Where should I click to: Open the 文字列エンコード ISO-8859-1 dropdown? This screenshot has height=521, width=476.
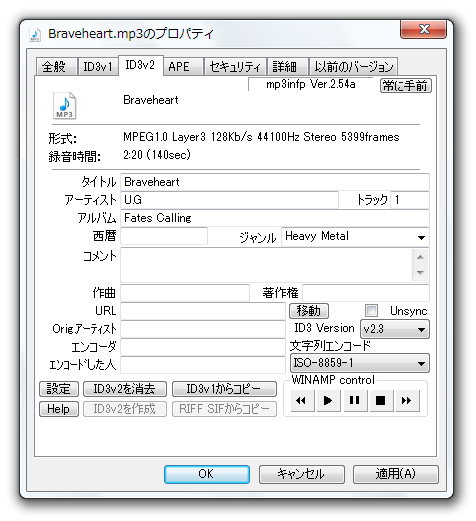(x=360, y=363)
